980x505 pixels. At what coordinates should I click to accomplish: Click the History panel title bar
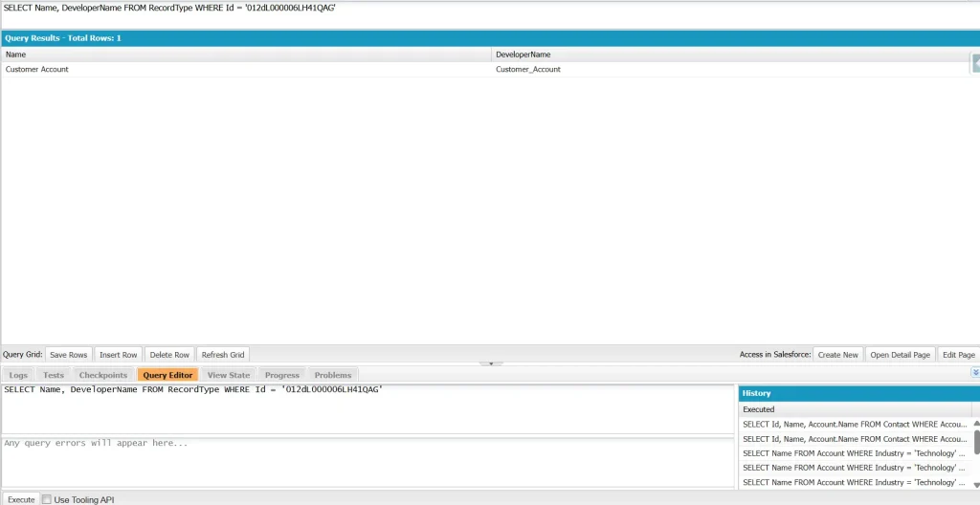(859, 393)
